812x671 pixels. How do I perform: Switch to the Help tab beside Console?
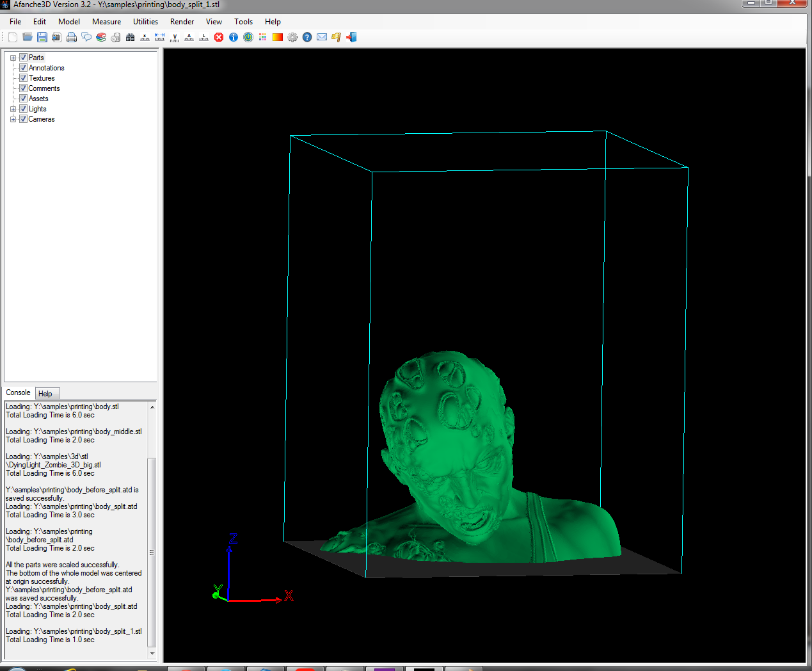click(45, 393)
